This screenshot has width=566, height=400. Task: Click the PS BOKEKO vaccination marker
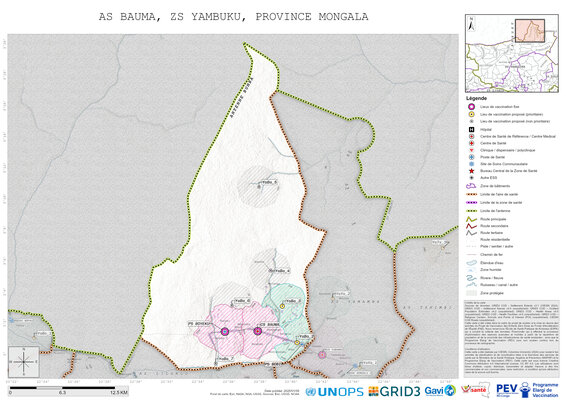(x=225, y=331)
